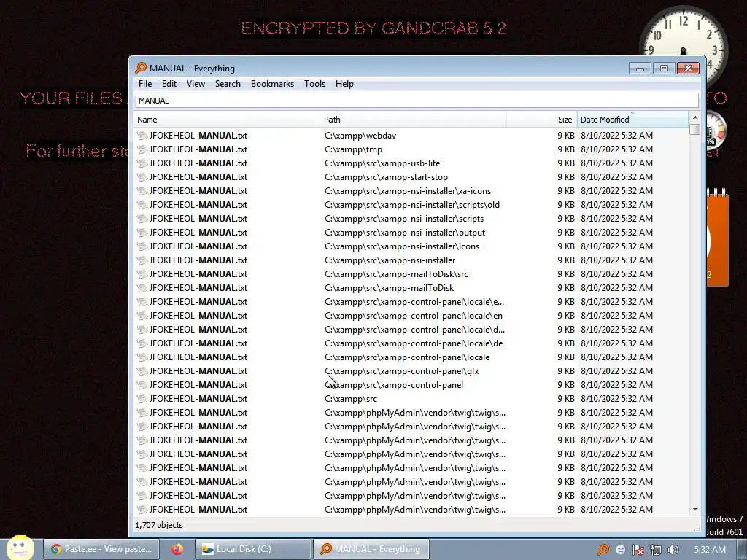Click file icon of the C:\xampp\webdav row

coord(142,136)
